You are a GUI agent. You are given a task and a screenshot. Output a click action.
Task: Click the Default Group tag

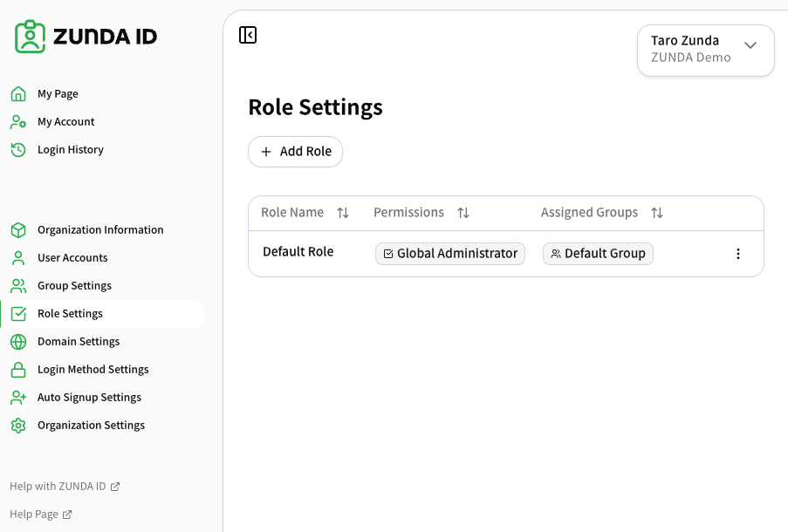tap(598, 254)
